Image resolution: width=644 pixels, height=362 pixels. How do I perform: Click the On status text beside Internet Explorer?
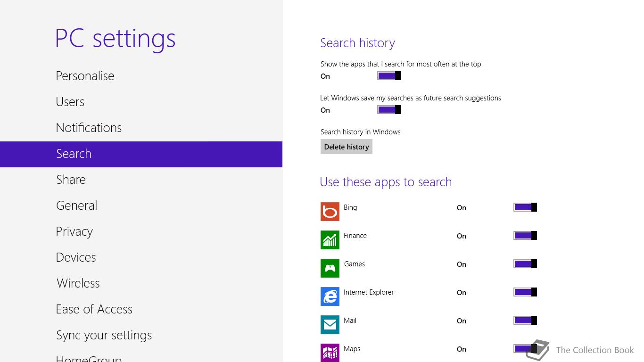[x=462, y=293]
